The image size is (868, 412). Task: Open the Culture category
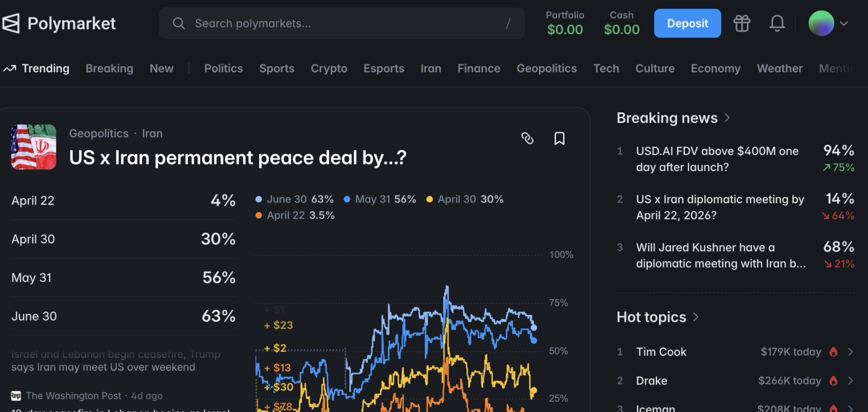[x=655, y=68]
